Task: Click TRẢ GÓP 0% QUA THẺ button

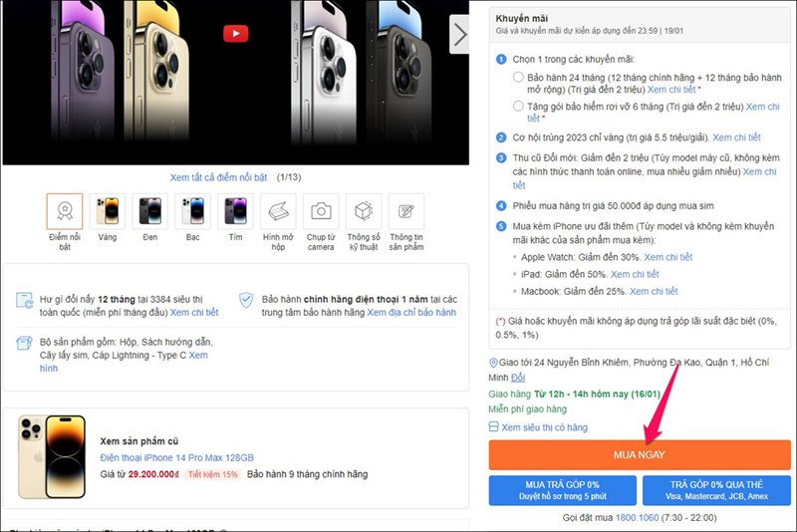Action: coord(716,490)
